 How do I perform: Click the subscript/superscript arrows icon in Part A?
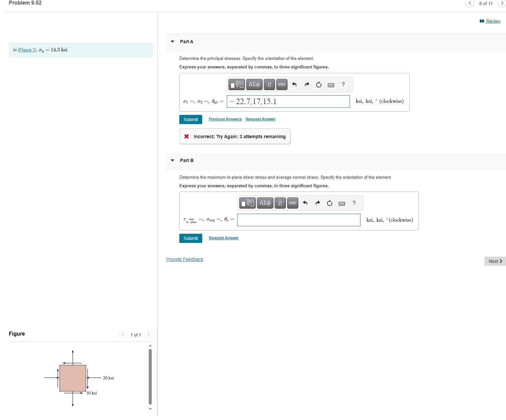click(269, 84)
